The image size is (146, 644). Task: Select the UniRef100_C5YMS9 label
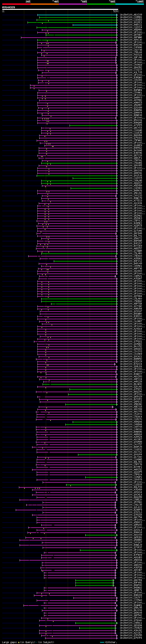pos(131,65)
